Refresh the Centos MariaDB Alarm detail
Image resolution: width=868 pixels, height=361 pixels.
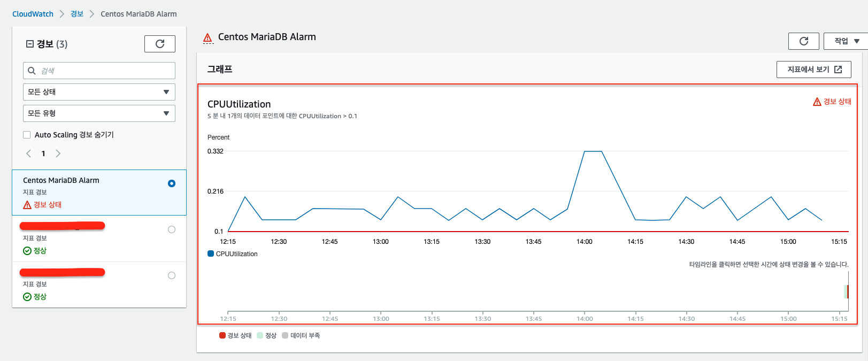(x=803, y=41)
